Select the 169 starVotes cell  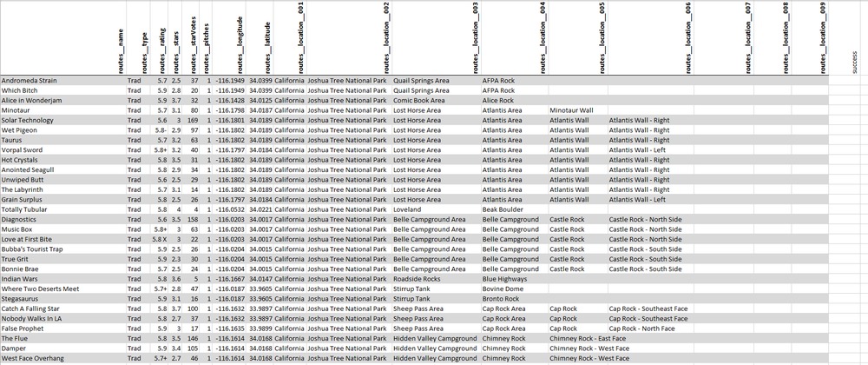[192, 121]
